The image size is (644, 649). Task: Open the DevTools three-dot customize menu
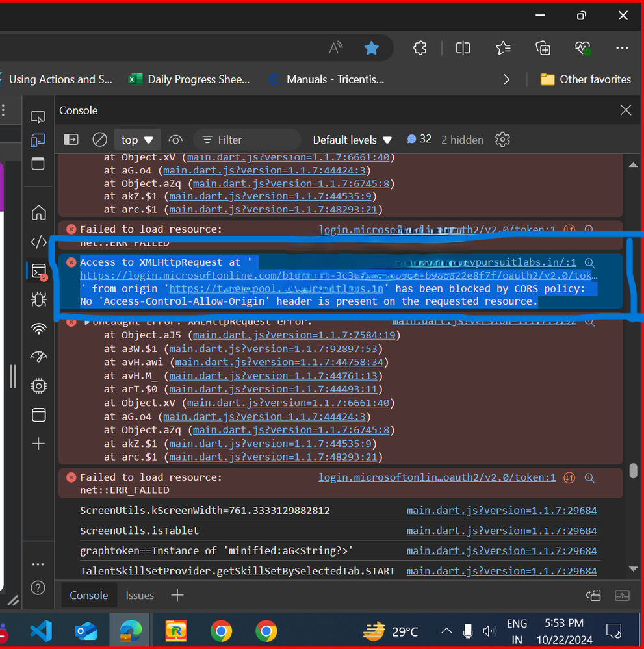[38, 564]
